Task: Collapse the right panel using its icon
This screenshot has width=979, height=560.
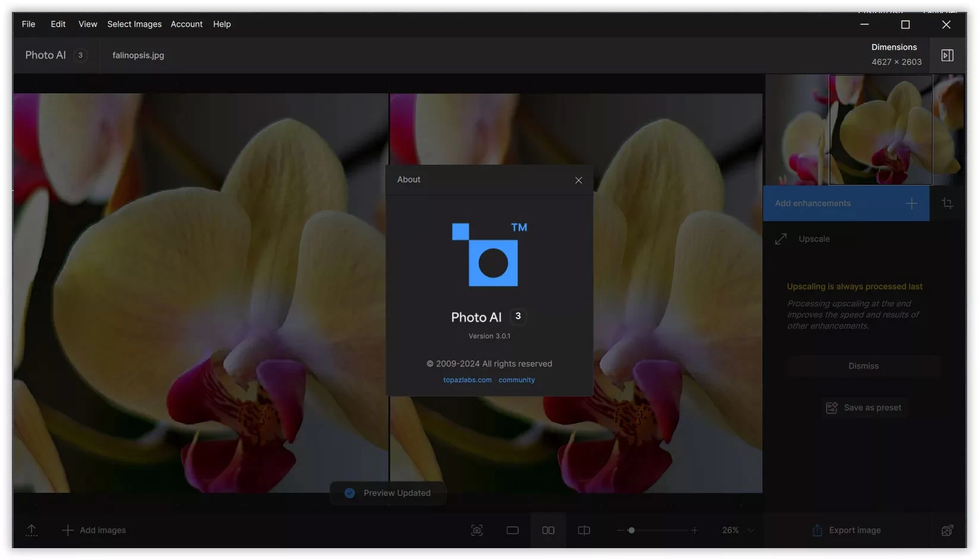Action: [x=947, y=55]
